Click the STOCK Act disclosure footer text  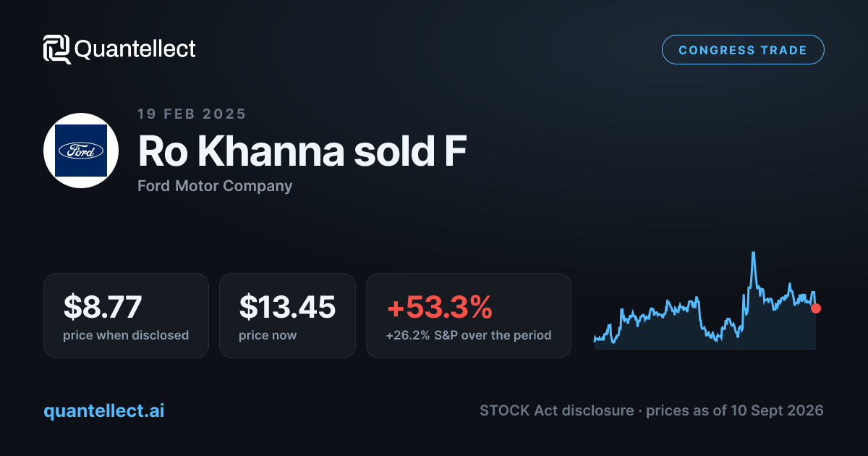556,410
